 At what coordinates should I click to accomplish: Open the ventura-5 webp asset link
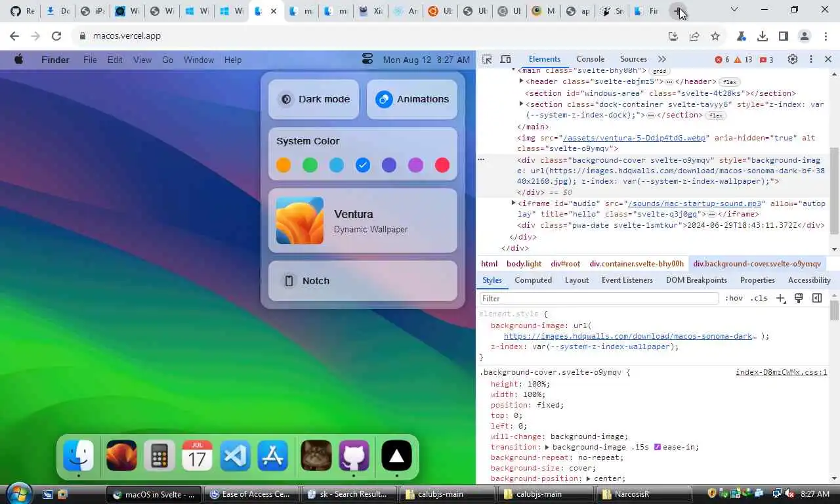635,138
